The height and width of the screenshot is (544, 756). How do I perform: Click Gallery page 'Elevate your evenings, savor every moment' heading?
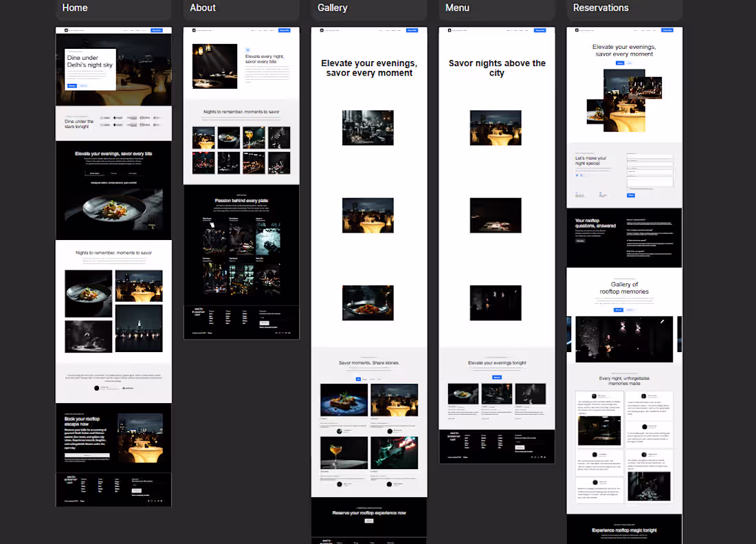[369, 68]
